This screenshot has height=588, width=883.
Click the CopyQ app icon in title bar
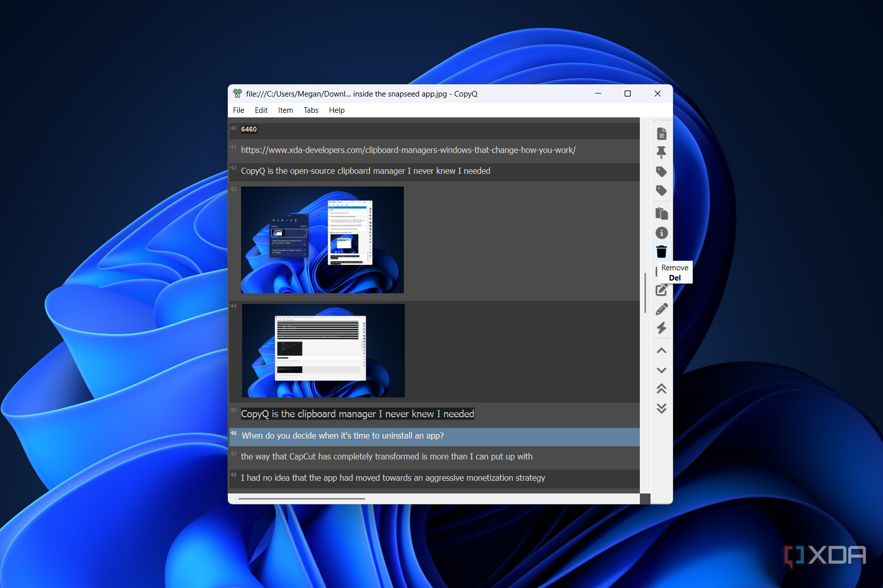click(x=238, y=94)
